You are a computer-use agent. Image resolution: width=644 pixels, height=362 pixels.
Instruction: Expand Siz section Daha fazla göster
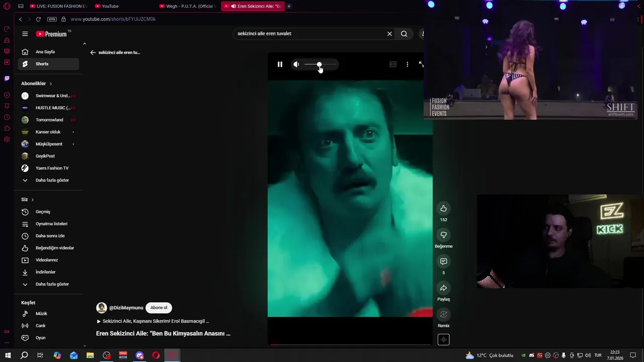pyautogui.click(x=48, y=284)
